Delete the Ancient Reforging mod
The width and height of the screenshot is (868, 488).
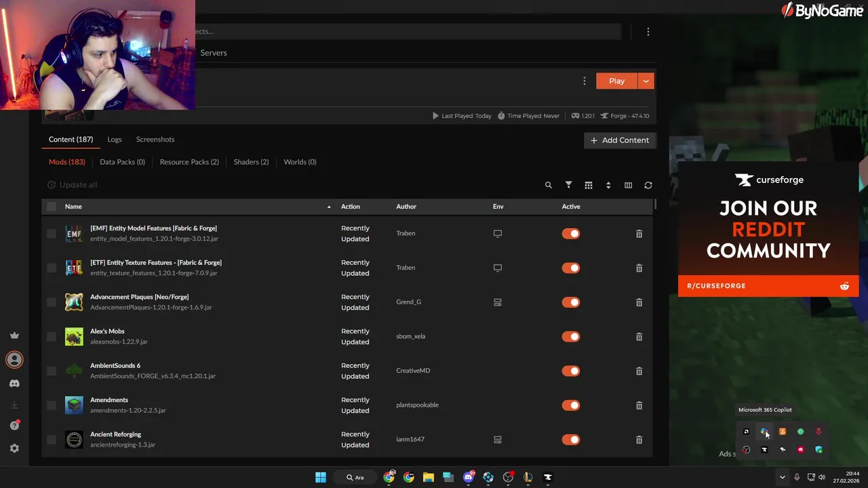coord(639,440)
